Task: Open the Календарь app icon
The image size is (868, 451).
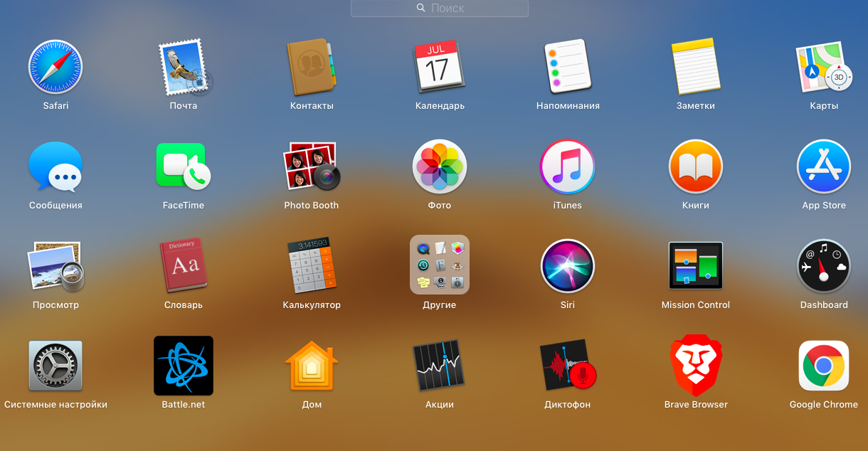Action: [440, 67]
